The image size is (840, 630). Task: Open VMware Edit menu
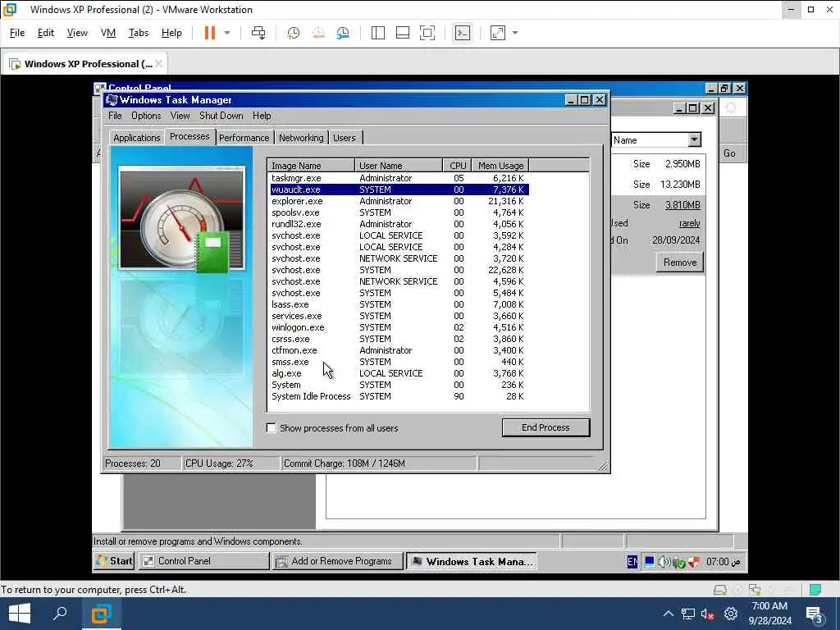[46, 33]
